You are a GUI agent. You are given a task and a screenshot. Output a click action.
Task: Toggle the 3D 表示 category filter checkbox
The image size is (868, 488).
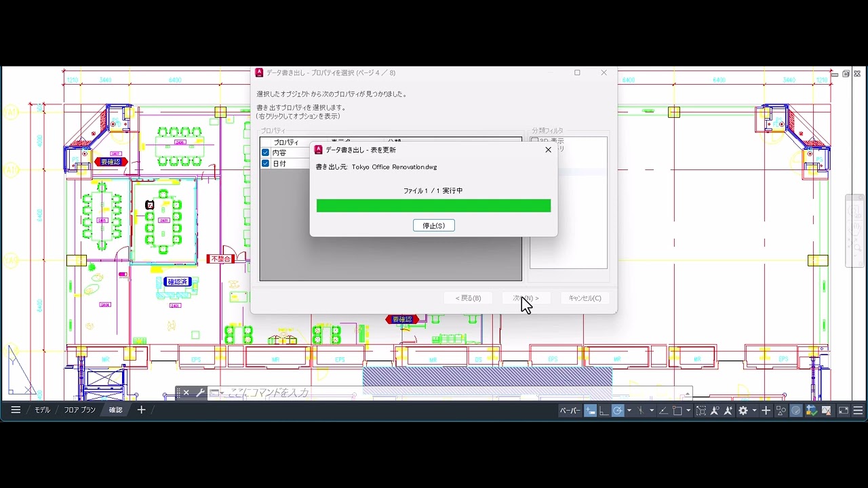point(534,141)
